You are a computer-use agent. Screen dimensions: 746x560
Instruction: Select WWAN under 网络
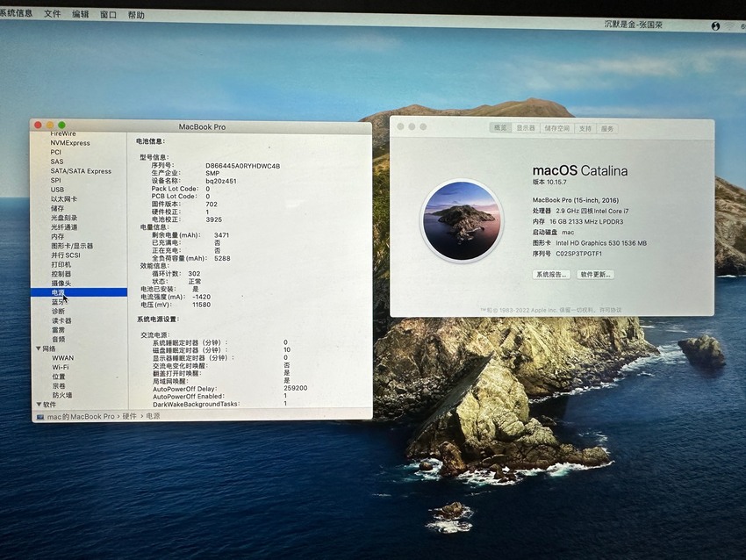tap(63, 358)
